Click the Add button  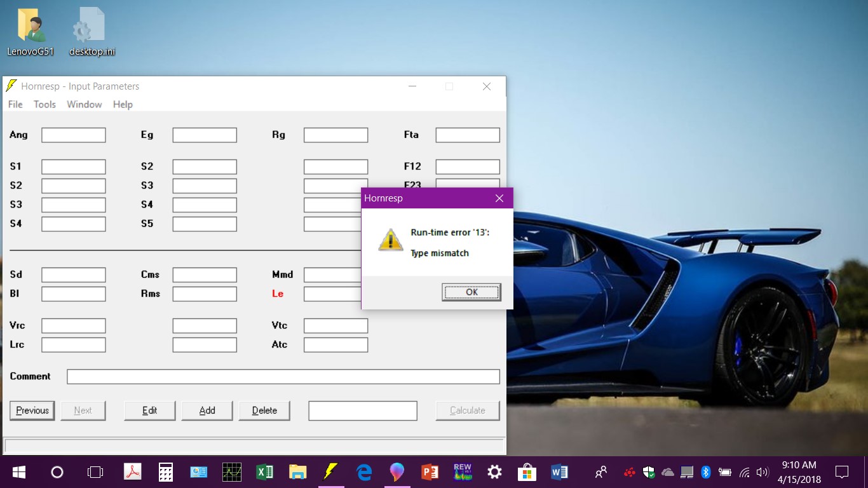coord(207,410)
